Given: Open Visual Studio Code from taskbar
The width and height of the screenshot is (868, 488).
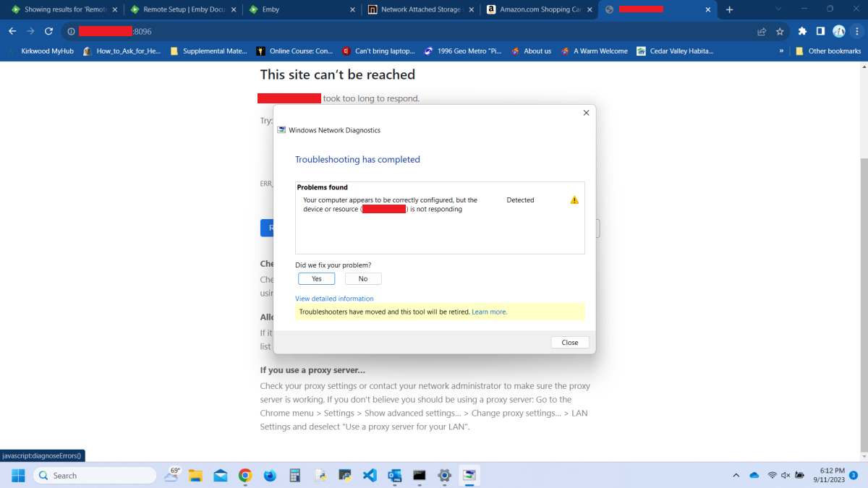Looking at the screenshot, I should tap(370, 475).
